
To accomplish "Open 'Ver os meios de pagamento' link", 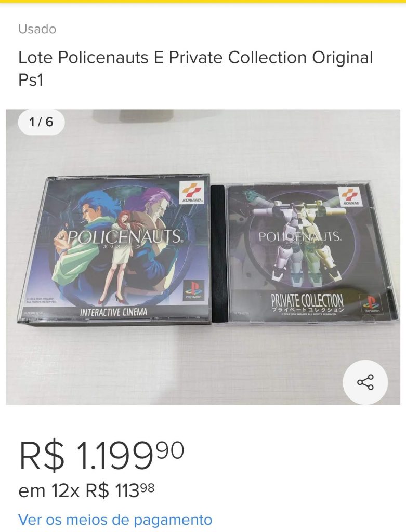I will pos(115,520).
